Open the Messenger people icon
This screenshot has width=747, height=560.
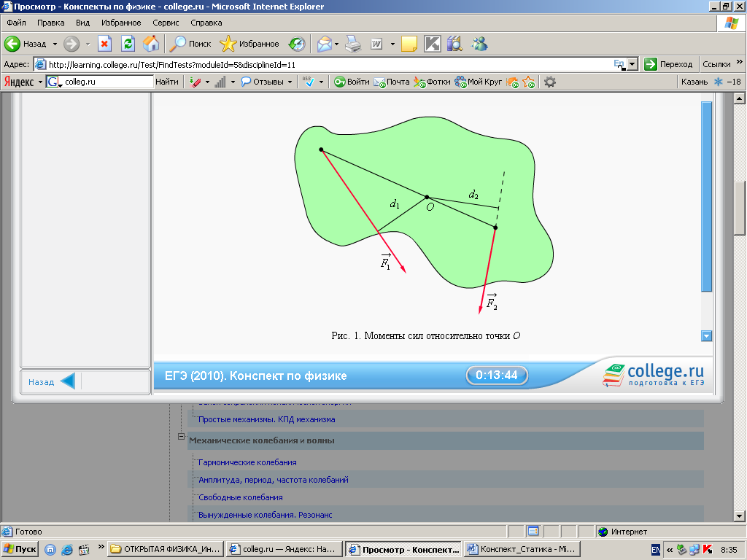[479, 44]
